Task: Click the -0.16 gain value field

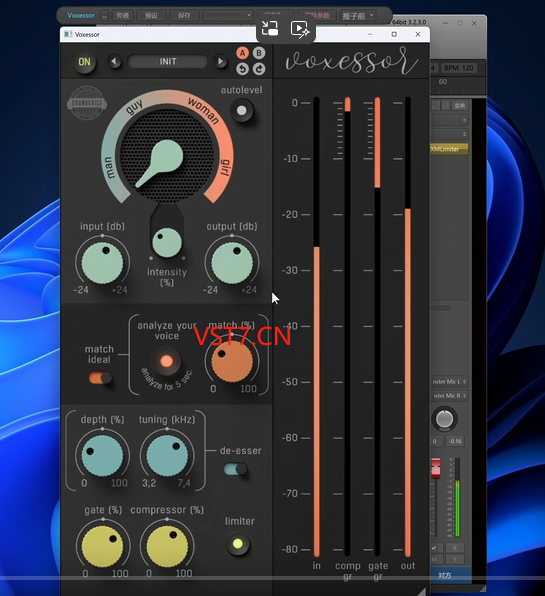Action: [455, 441]
